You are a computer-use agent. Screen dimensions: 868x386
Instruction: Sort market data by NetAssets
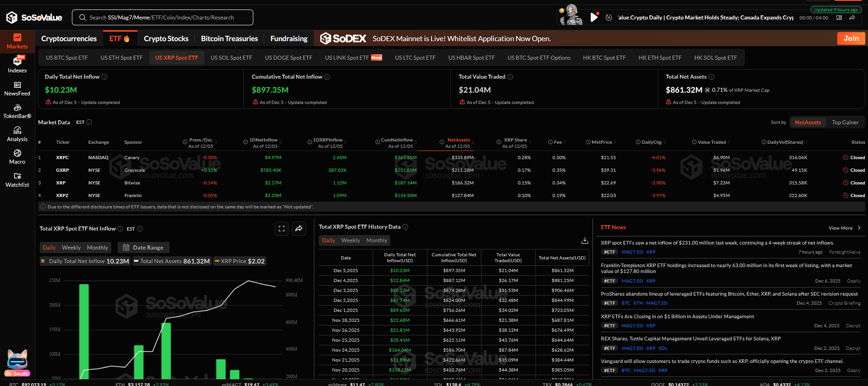[808, 122]
